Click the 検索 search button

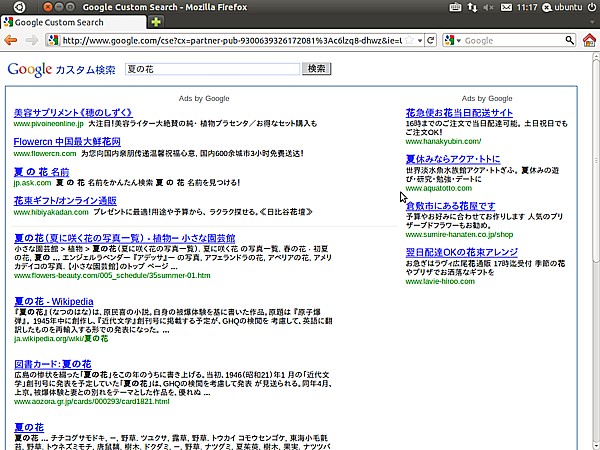316,68
